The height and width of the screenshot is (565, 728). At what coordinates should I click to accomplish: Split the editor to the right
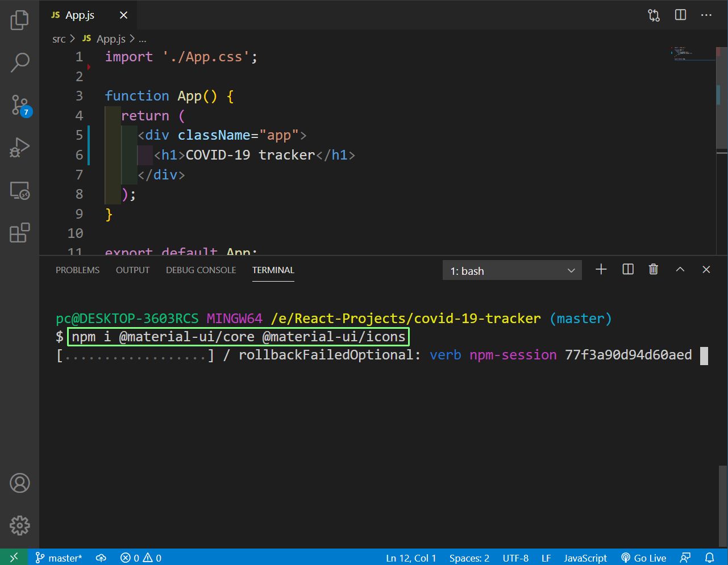pyautogui.click(x=680, y=15)
